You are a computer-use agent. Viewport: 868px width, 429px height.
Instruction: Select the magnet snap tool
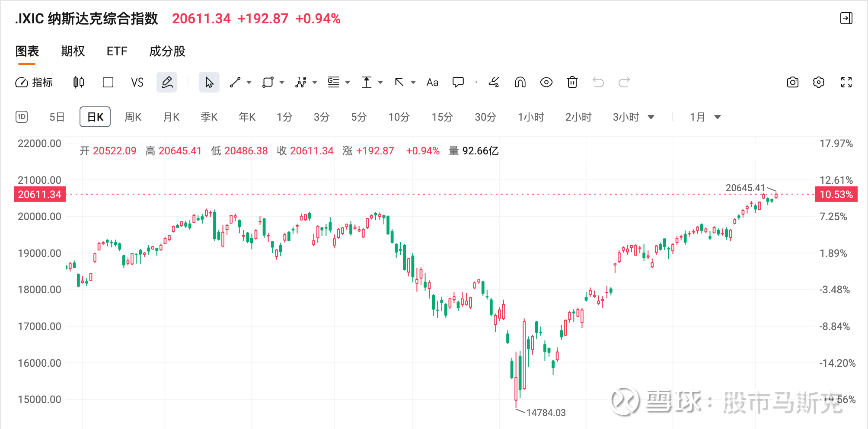[x=520, y=82]
